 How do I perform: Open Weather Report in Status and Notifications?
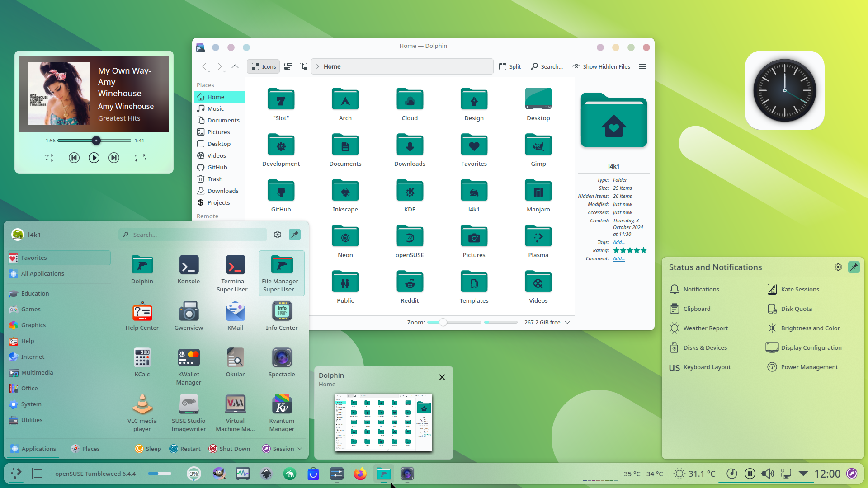[698, 328]
